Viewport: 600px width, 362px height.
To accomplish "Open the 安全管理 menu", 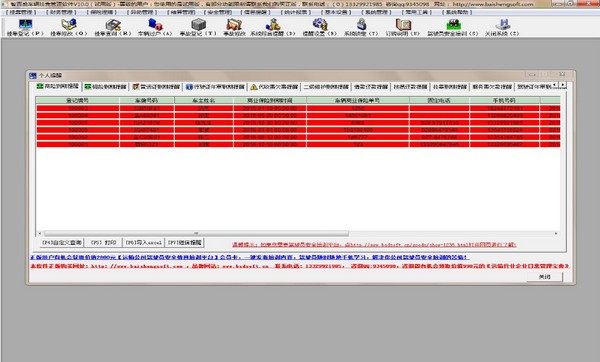I will (217, 12).
